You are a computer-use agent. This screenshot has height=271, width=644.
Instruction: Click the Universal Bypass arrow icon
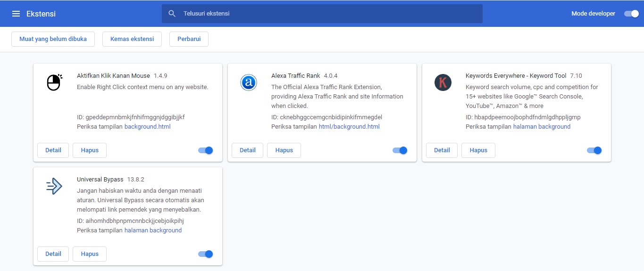(54, 186)
